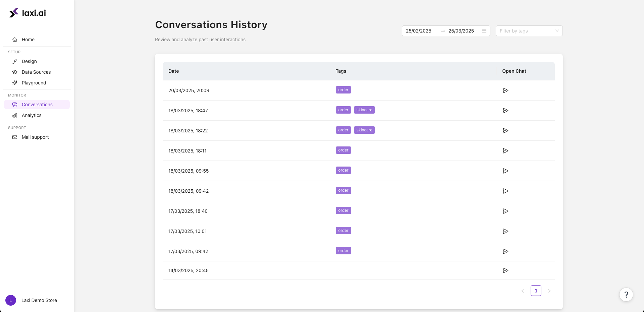644x312 pixels.
Task: Open chat for 17/03/2025, 10:01 entry
Action: point(505,231)
